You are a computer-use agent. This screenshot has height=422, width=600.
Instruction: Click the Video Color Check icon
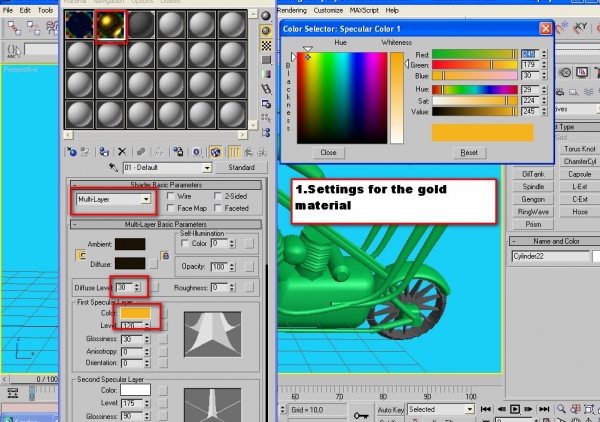pos(266,74)
